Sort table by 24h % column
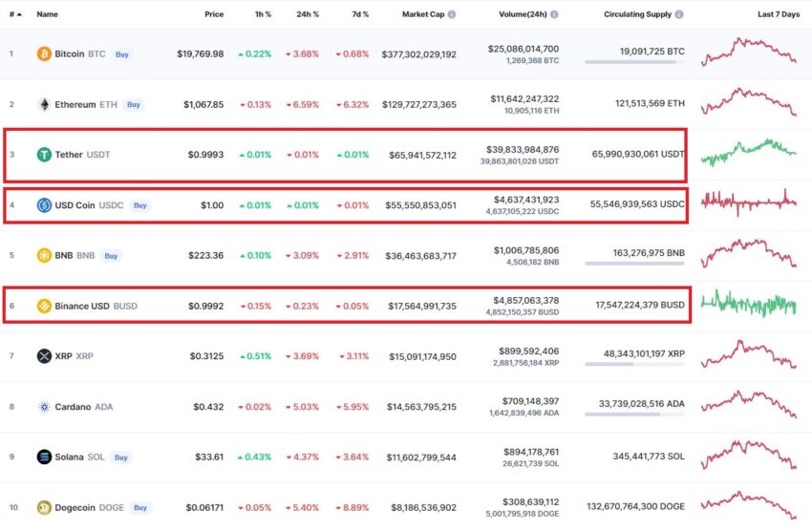Image resolution: width=812 pixels, height=532 pixels. tap(308, 14)
